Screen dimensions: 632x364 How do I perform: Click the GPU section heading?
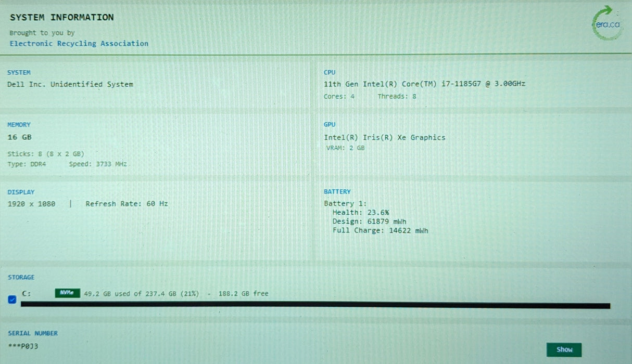(x=330, y=125)
